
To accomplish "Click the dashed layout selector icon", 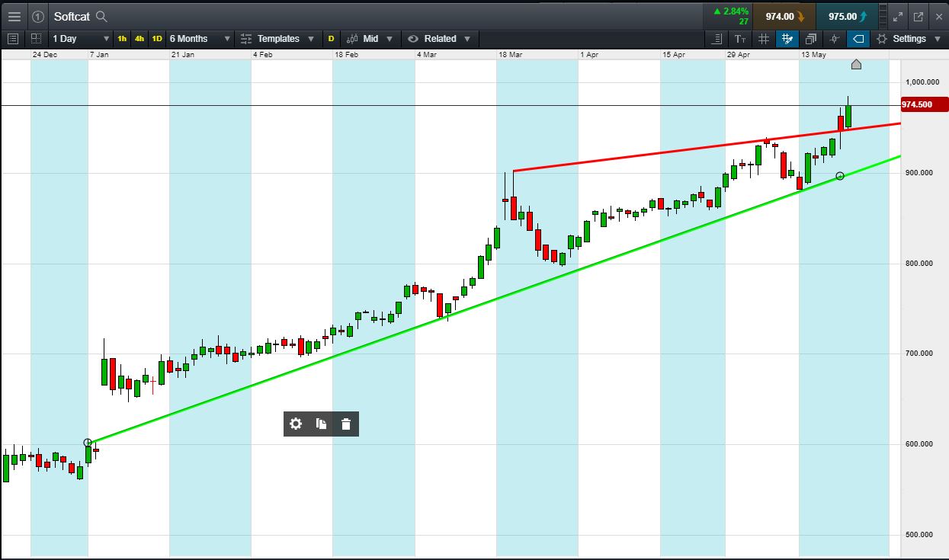I will point(37,38).
